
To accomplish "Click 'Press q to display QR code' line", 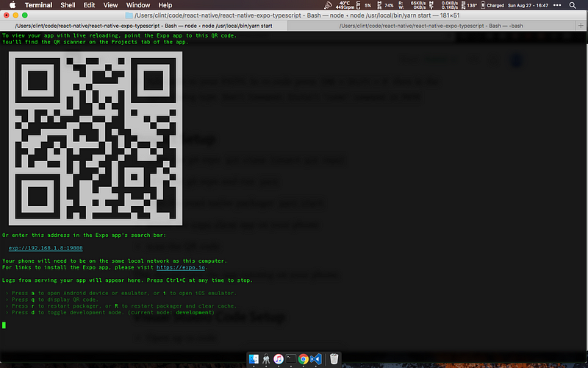I will click(x=52, y=300).
